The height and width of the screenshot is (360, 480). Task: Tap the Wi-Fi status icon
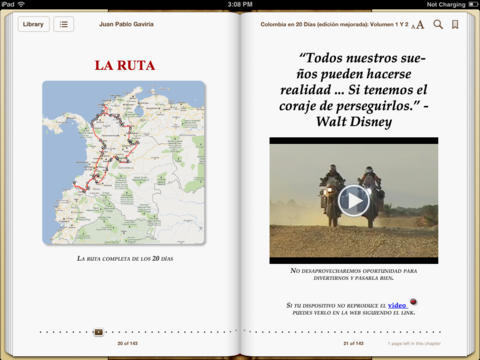click(21, 4)
